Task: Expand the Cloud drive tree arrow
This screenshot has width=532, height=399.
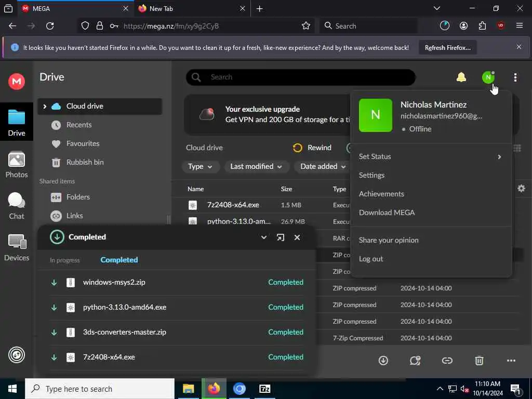Action: (45, 107)
